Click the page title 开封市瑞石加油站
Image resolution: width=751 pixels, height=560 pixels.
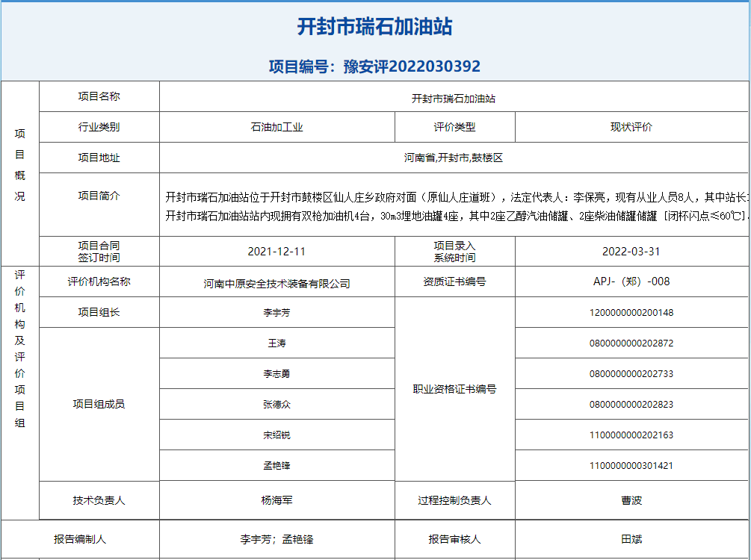click(x=374, y=26)
